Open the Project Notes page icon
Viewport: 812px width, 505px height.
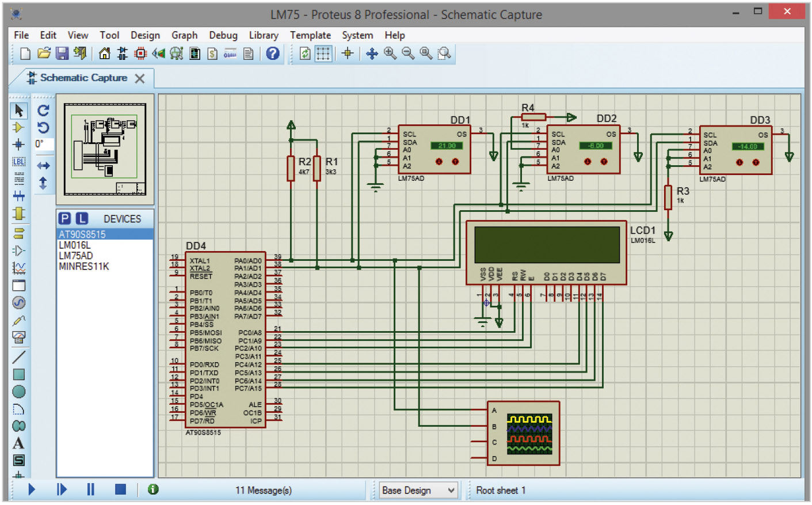point(249,54)
